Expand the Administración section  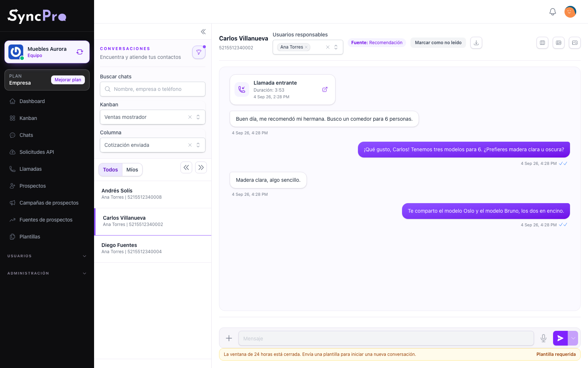tap(47, 273)
